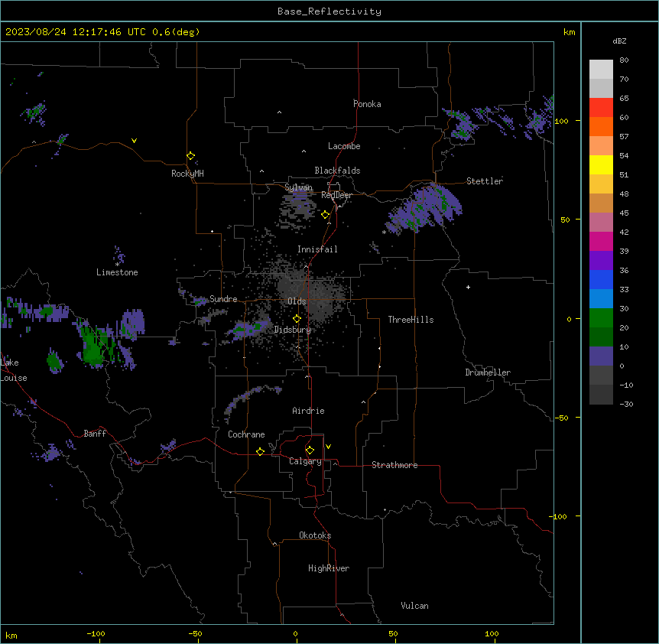
Task: Click the white plus marker north of Drumheller
Action: (x=468, y=287)
